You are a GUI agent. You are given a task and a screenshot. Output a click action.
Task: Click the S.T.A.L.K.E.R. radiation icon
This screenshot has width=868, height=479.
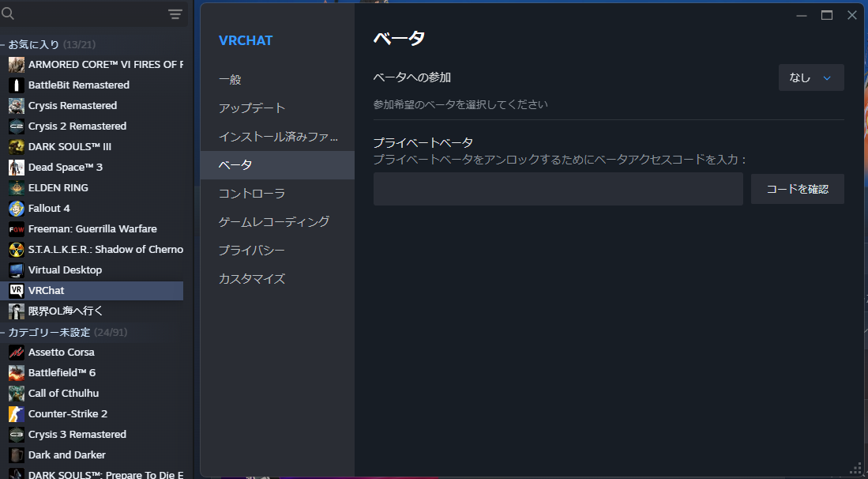(x=17, y=249)
